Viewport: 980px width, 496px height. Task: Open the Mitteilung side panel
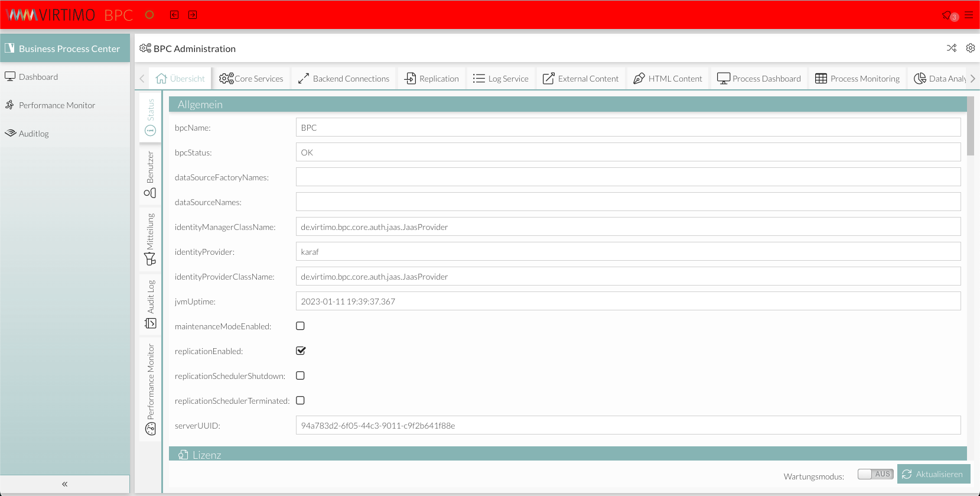coord(150,239)
